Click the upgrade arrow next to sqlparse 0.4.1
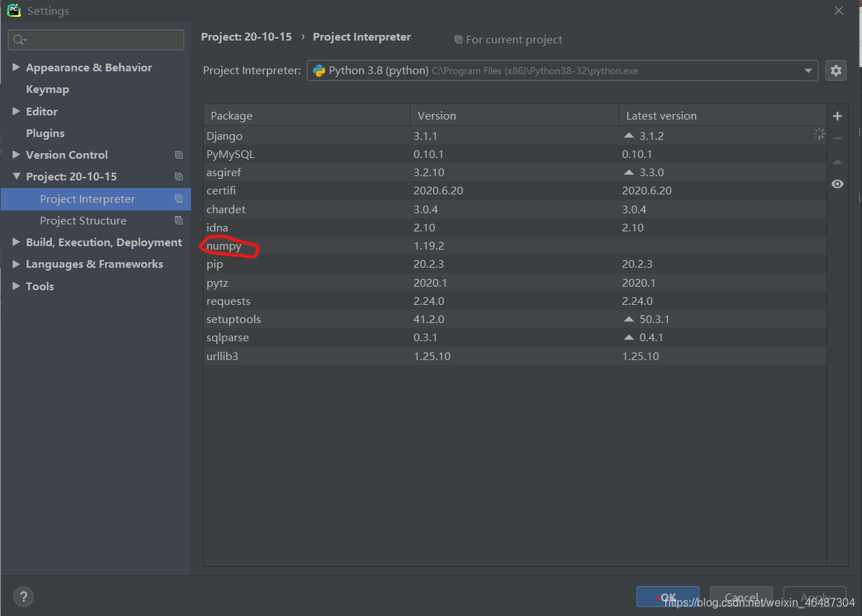Viewport: 862px width, 616px height. click(x=628, y=337)
